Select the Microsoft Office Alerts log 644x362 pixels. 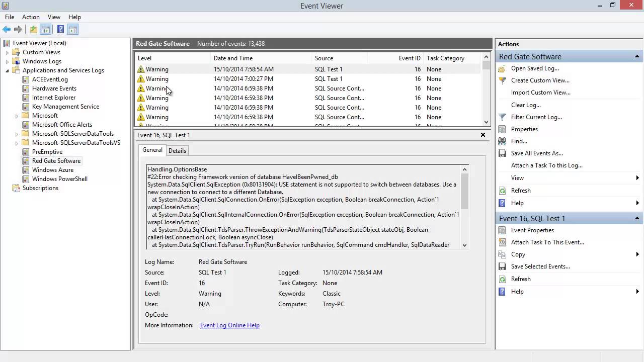(x=62, y=125)
